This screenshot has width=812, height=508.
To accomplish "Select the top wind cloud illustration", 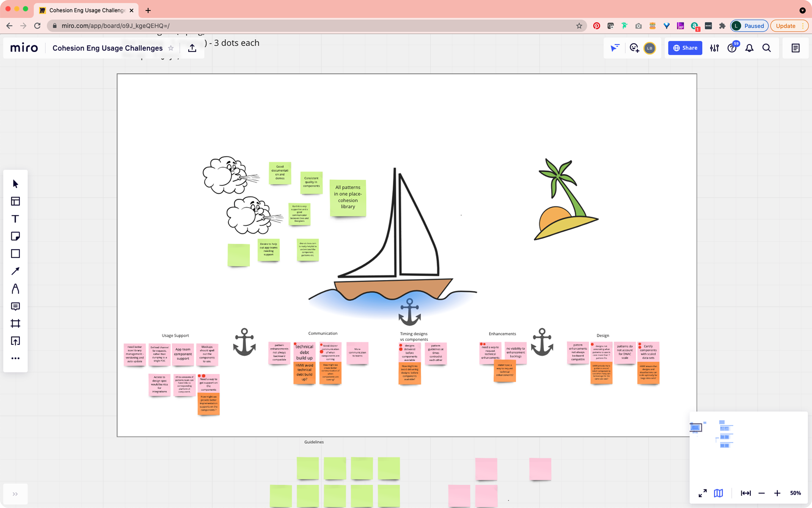I will pos(230,175).
